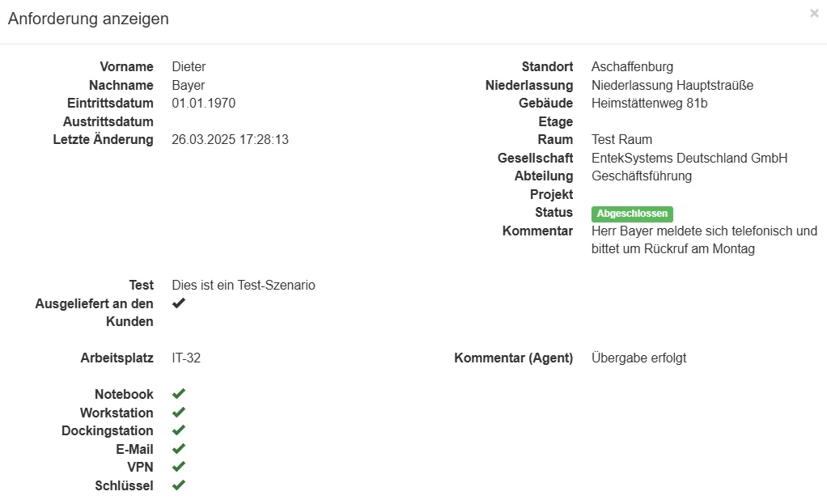Click the Letzte Änderung timestamp
Viewport: 827px width, 504px height.
pyautogui.click(x=230, y=140)
